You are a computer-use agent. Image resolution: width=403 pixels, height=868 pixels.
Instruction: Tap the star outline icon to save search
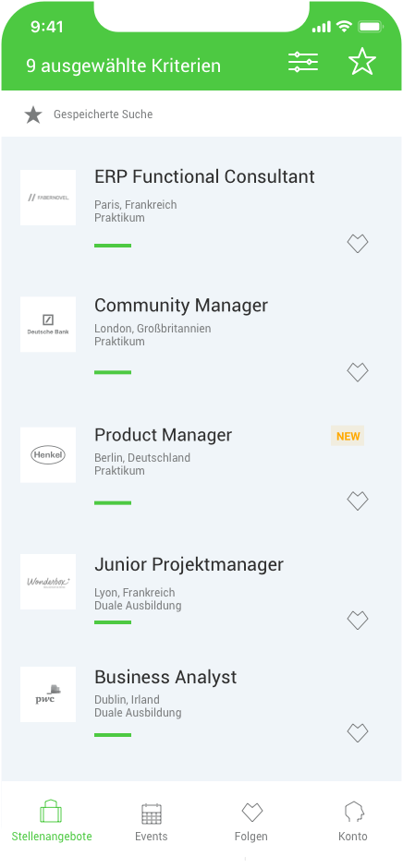(362, 61)
